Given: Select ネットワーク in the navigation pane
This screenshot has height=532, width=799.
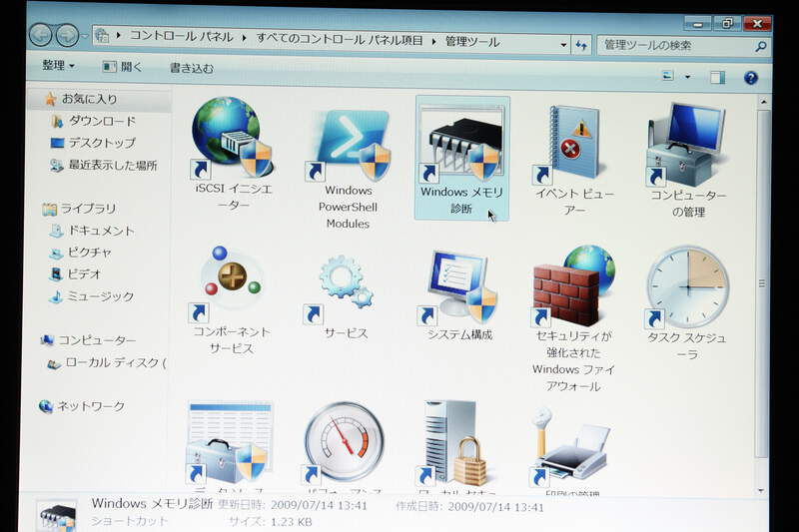Looking at the screenshot, I should point(83,406).
